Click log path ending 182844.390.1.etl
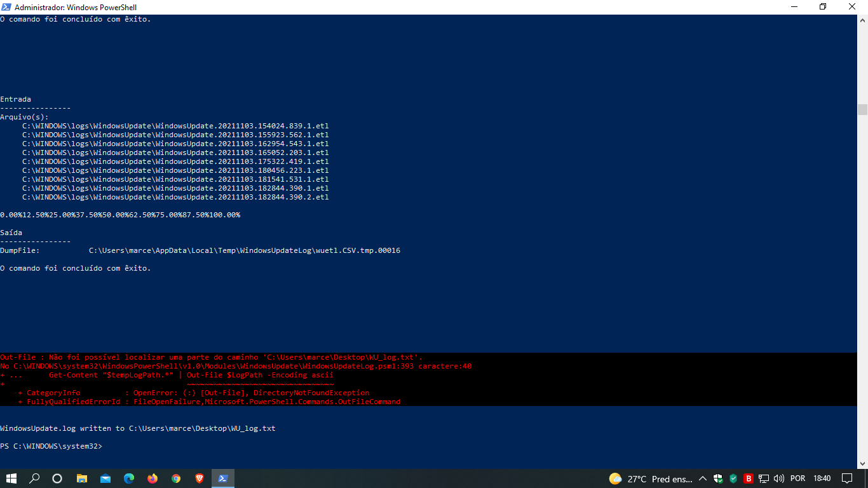Screen dimensions: 868x488 [175, 188]
